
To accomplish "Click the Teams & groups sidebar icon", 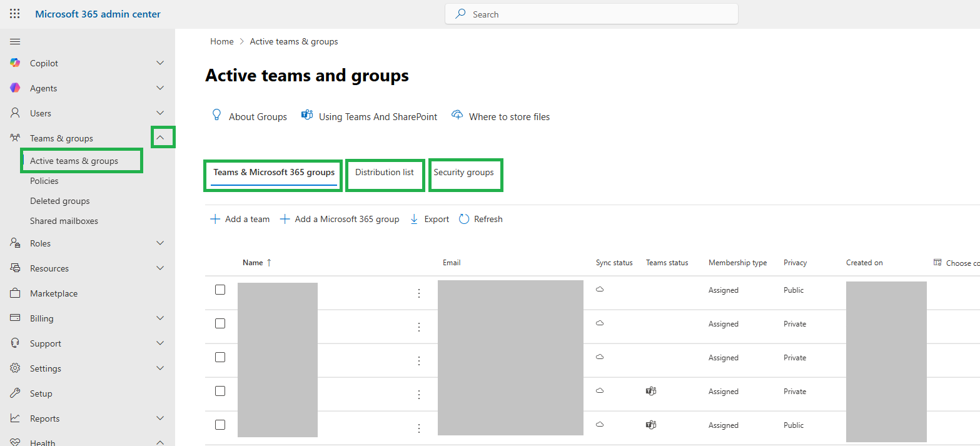I will tap(15, 138).
